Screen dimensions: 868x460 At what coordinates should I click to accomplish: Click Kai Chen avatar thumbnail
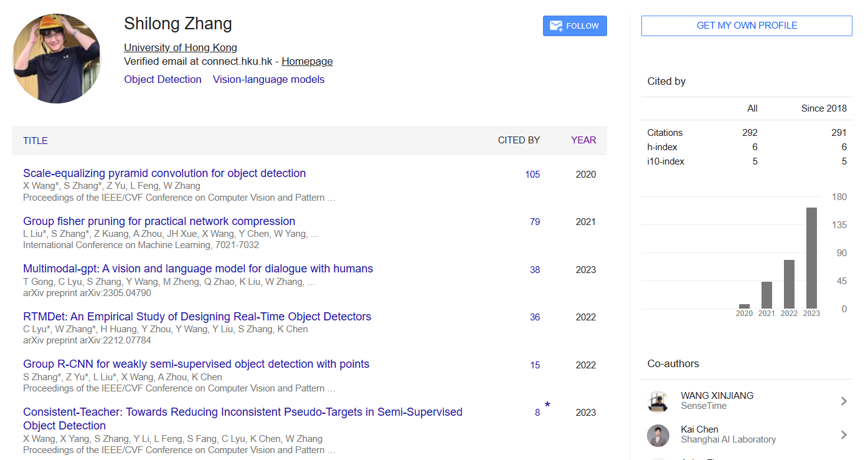point(658,436)
